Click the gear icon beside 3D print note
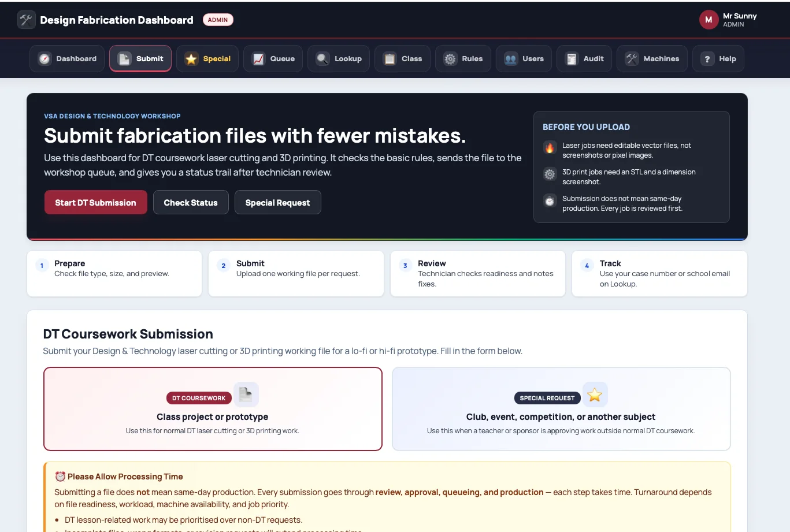790x532 pixels. pos(550,174)
